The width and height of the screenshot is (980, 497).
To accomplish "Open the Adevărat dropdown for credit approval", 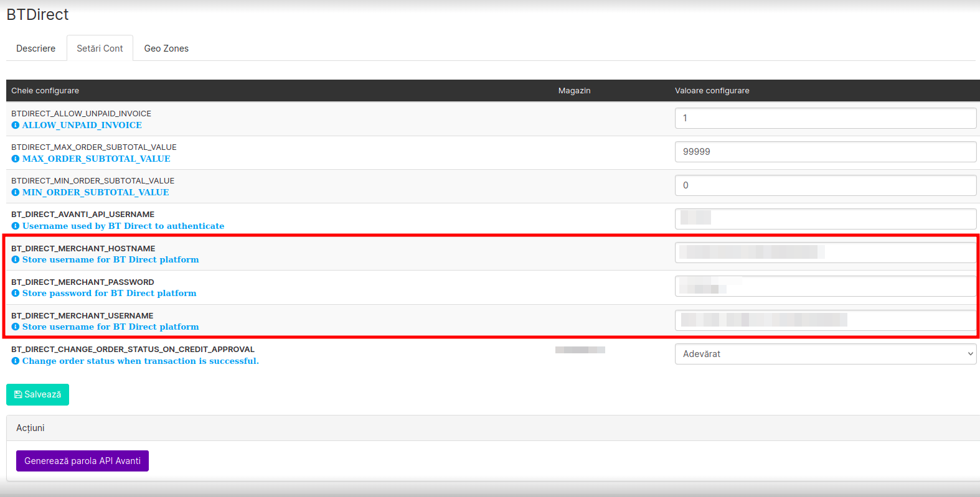I will [826, 354].
